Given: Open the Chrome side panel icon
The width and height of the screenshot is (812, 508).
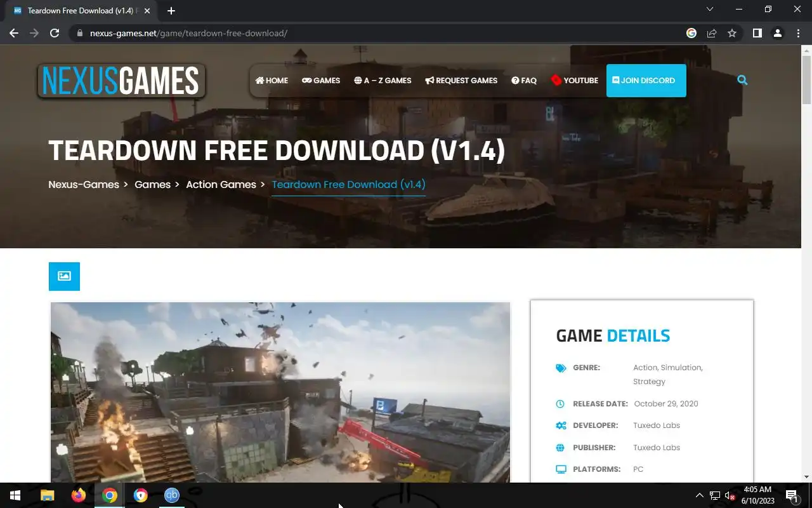Looking at the screenshot, I should (x=757, y=33).
